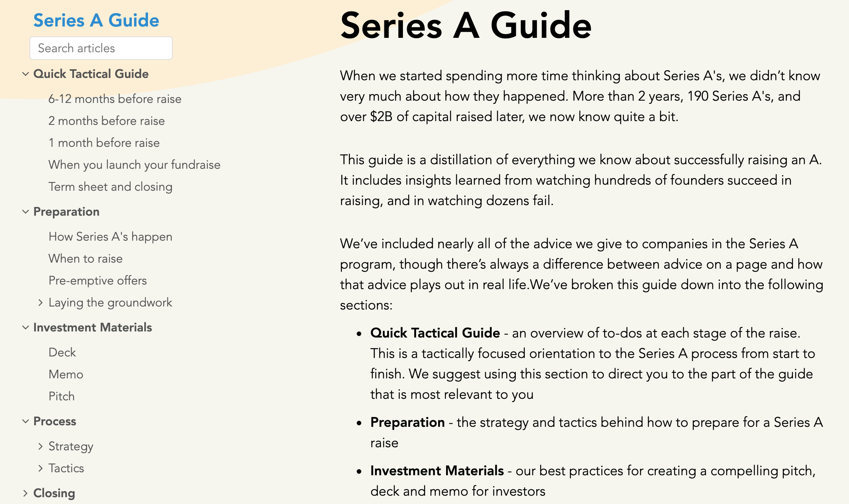Image resolution: width=849 pixels, height=504 pixels.
Task: Open How Series A's happen article
Action: (x=110, y=237)
